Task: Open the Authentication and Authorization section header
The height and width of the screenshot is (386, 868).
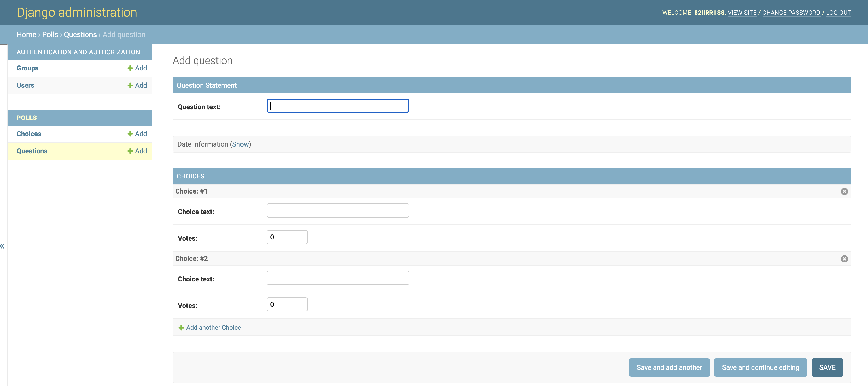Action: point(78,52)
